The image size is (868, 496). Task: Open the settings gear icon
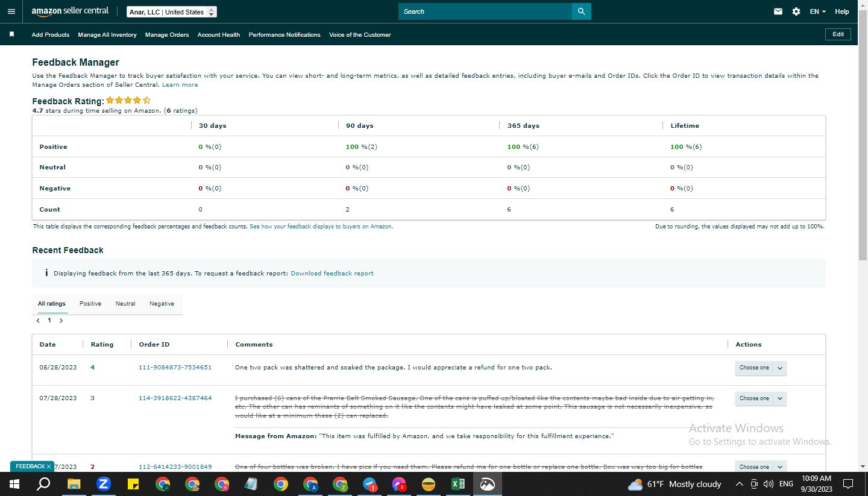click(796, 11)
